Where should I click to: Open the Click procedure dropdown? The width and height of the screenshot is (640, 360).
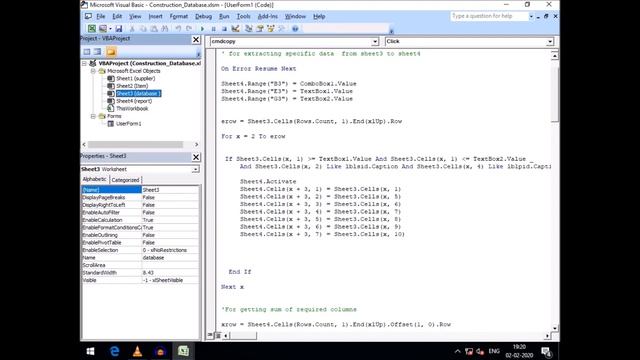point(550,42)
